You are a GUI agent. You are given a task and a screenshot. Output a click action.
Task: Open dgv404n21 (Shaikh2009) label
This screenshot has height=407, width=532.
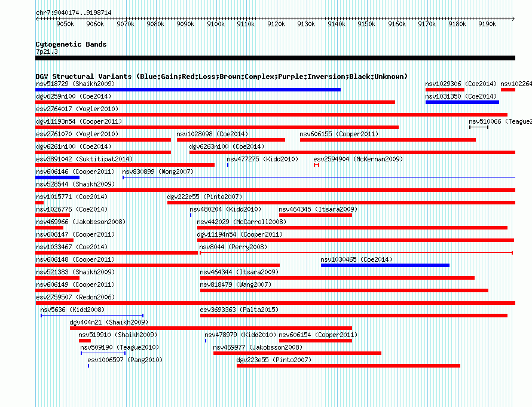click(x=109, y=322)
